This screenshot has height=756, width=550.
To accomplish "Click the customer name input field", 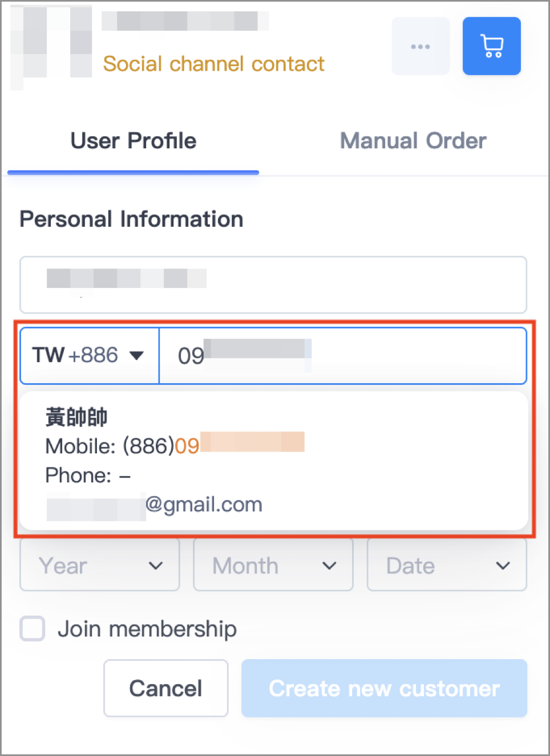I will pos(273,284).
